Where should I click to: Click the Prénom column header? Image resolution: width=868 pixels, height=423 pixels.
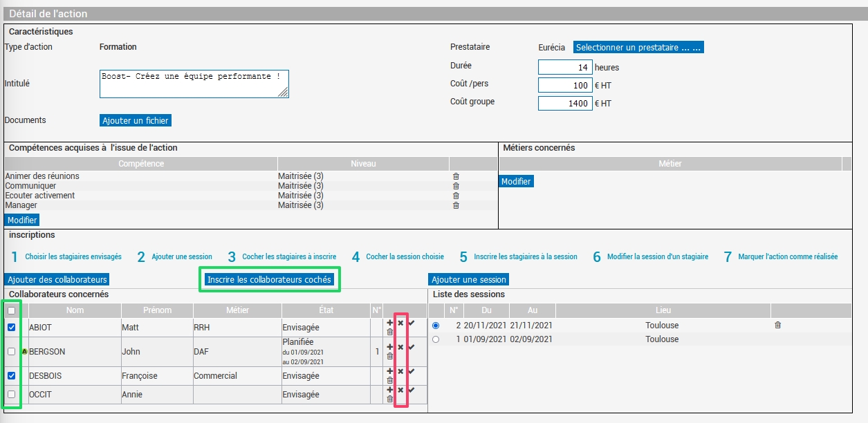(156, 310)
